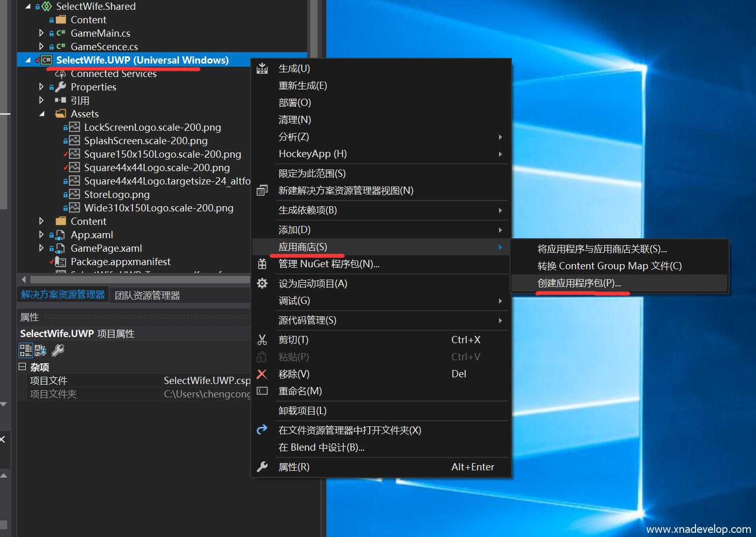Click the solution explorer horizontal scrollbar
Screen dimensions: 756x537
tap(140, 280)
